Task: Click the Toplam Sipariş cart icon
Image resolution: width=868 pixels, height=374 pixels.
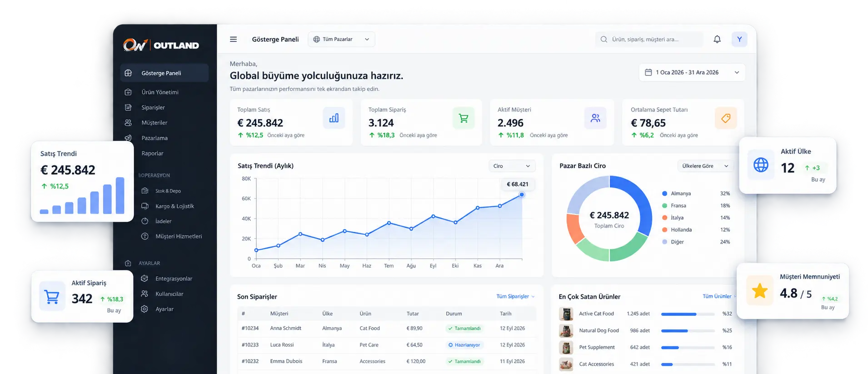Action: (463, 118)
